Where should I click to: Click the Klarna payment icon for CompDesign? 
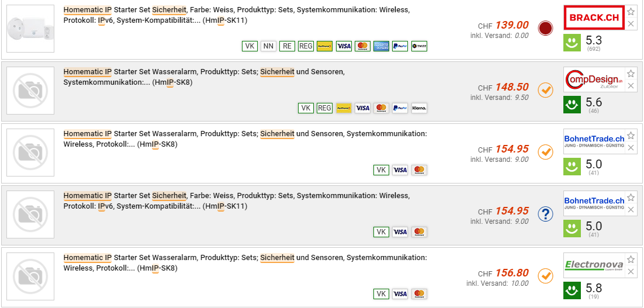coord(418,108)
